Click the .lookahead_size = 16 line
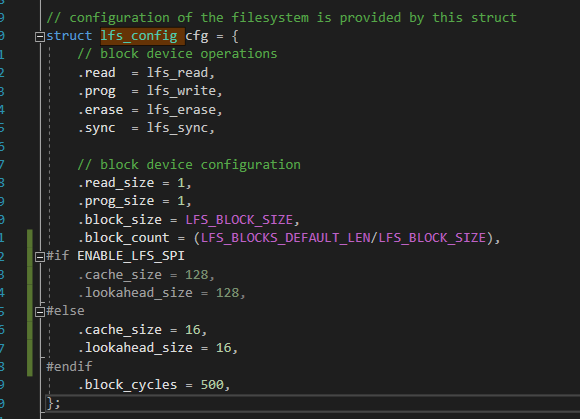 click(158, 348)
